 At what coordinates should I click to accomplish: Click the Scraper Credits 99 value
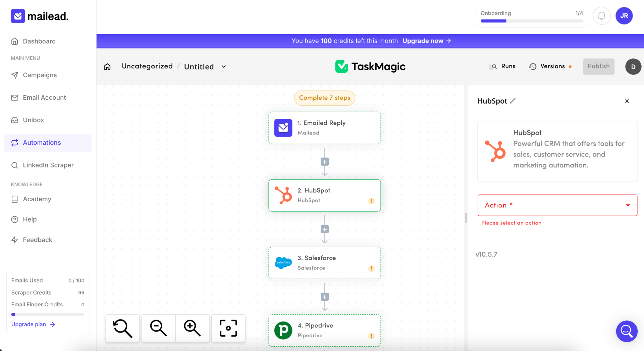81,293
